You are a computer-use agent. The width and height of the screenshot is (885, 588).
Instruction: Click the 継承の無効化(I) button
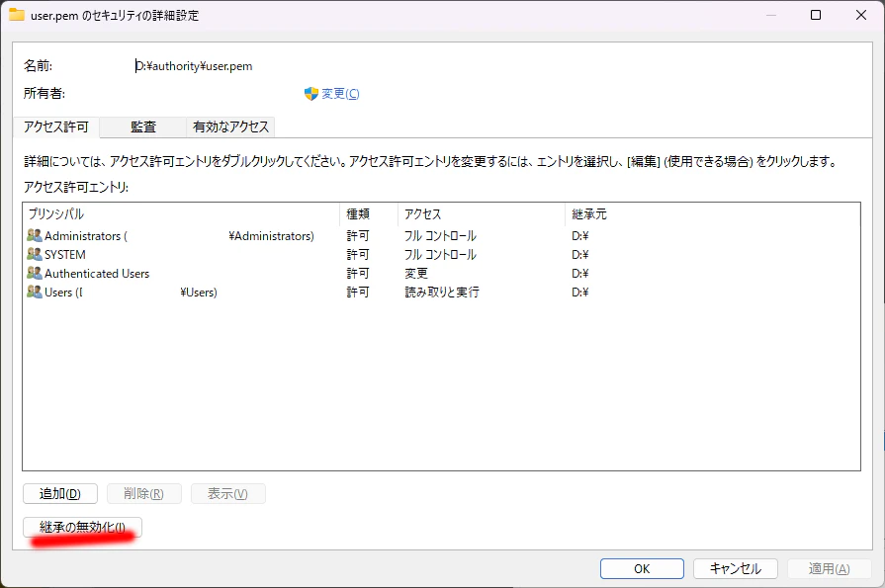click(x=82, y=527)
